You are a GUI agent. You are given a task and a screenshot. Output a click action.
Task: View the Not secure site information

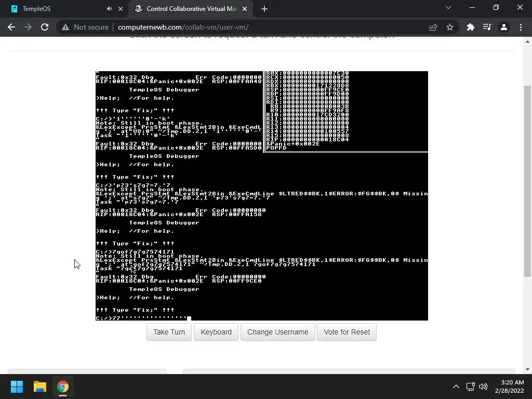coord(85,27)
